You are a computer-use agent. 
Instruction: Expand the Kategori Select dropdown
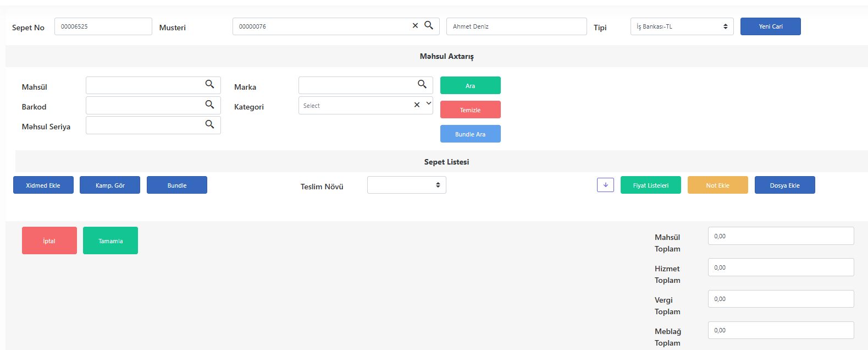429,103
